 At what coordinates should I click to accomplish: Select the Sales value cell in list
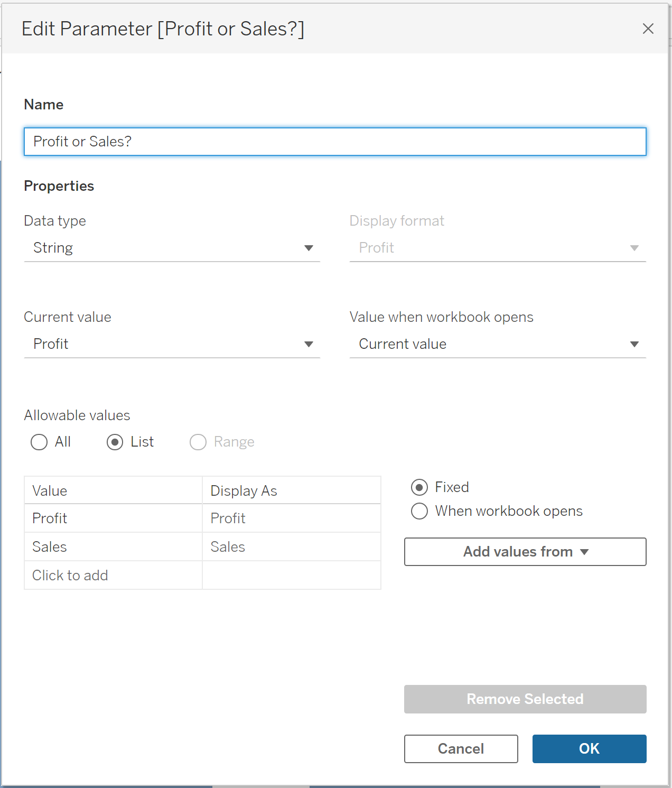113,547
